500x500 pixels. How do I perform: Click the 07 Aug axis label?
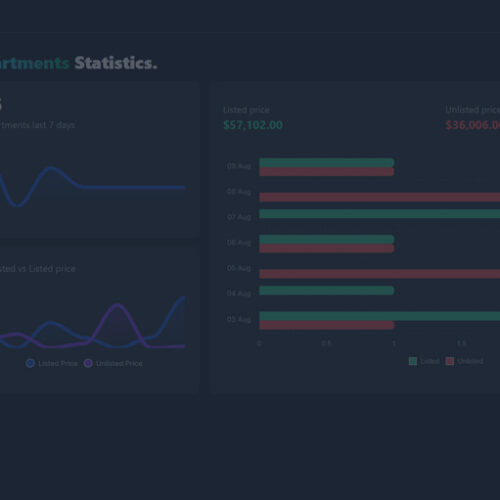[x=239, y=217]
